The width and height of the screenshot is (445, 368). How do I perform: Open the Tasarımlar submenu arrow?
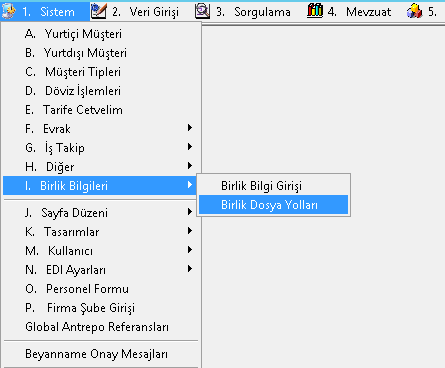[190, 231]
